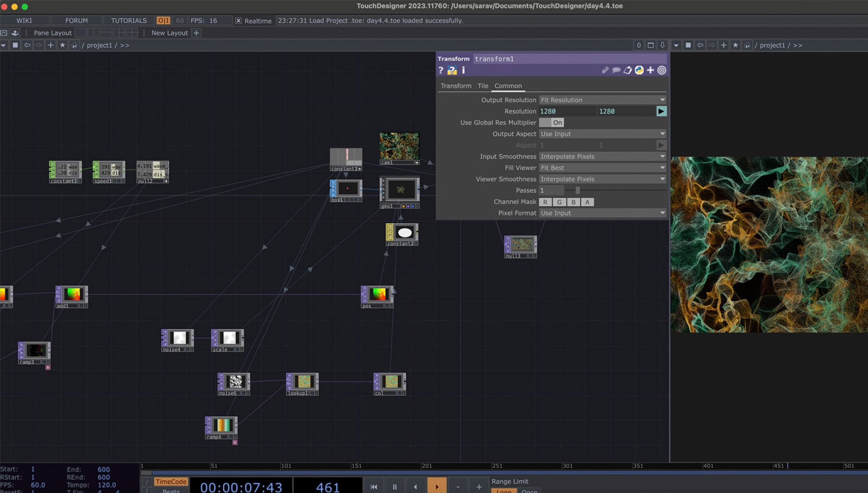
Task: Open Pixel Format dropdown
Action: coord(603,213)
